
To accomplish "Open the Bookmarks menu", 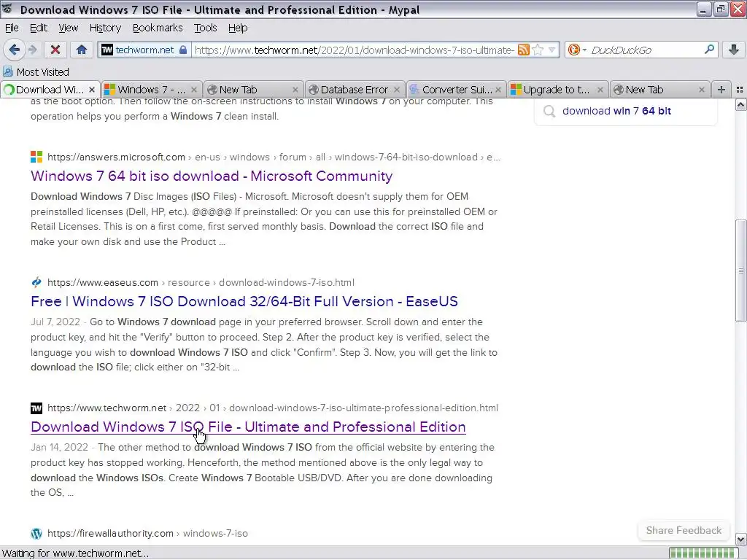I will pos(158,28).
